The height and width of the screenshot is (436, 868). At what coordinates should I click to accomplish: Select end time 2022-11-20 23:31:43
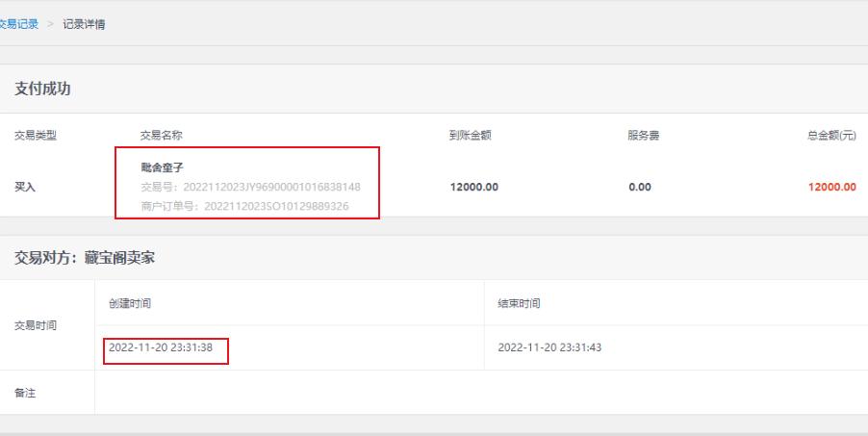click(549, 347)
